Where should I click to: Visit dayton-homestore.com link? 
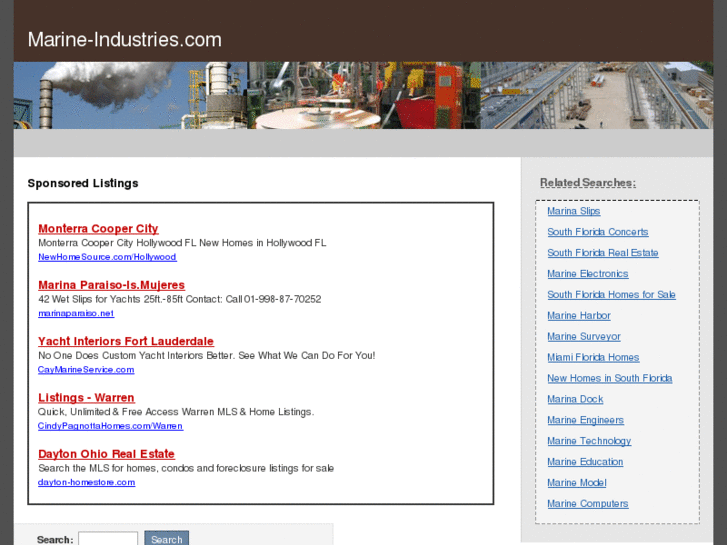(x=87, y=482)
